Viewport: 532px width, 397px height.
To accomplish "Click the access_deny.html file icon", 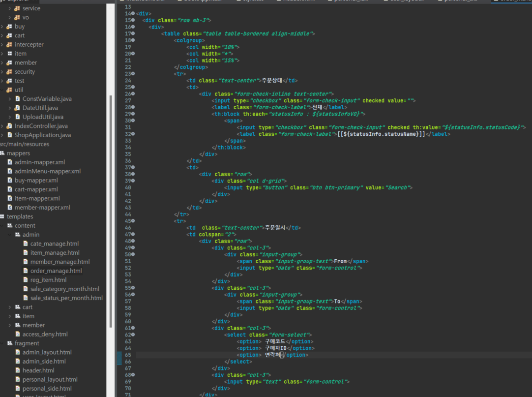I will click(x=18, y=335).
